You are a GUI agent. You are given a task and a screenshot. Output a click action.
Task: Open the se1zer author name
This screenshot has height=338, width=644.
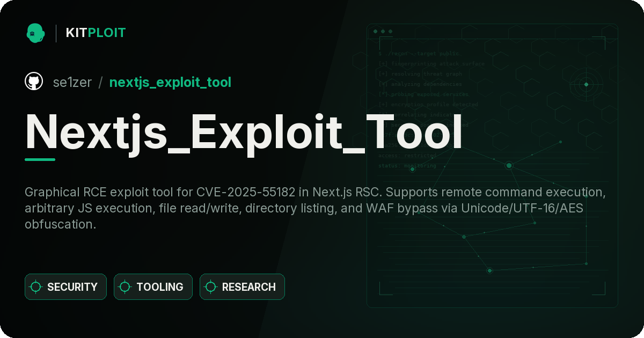pyautogui.click(x=72, y=82)
